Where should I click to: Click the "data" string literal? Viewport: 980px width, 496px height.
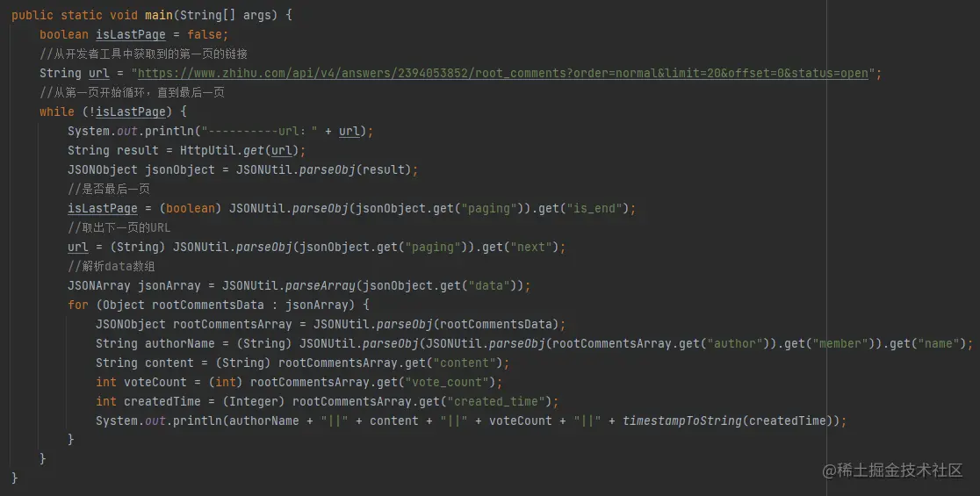(x=489, y=285)
